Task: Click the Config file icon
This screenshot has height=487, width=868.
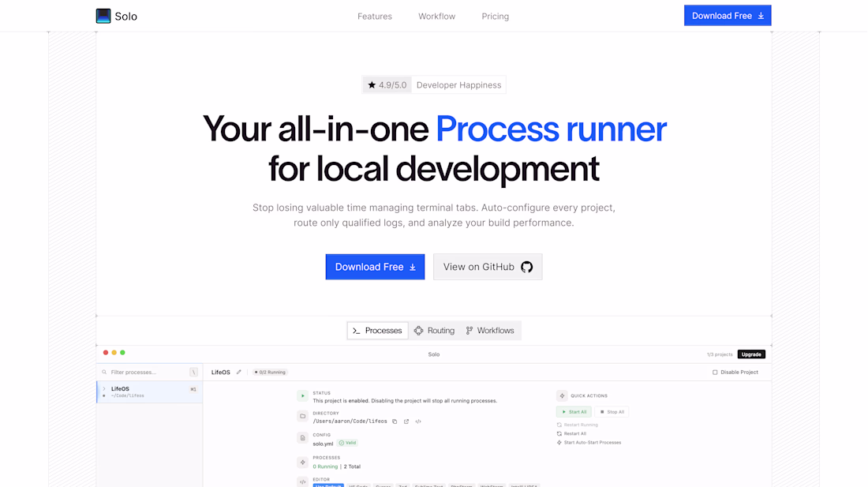Action: pos(302,438)
